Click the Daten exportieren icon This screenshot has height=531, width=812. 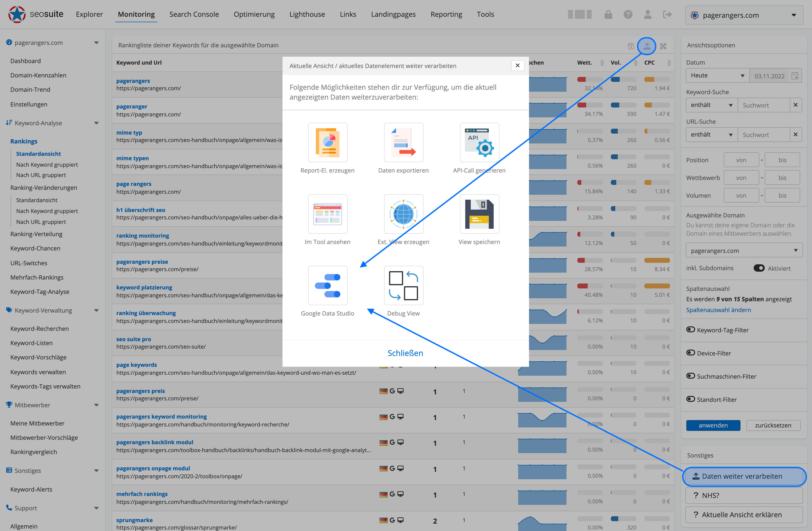(x=404, y=142)
